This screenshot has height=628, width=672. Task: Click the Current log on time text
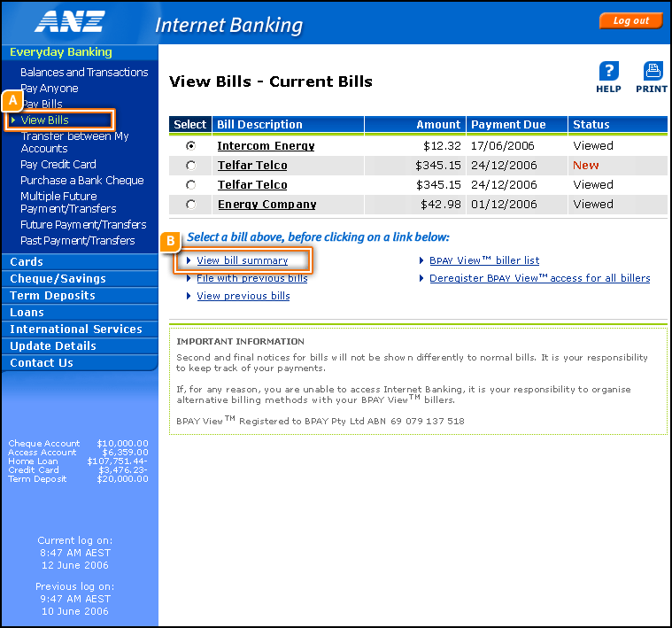(75, 553)
